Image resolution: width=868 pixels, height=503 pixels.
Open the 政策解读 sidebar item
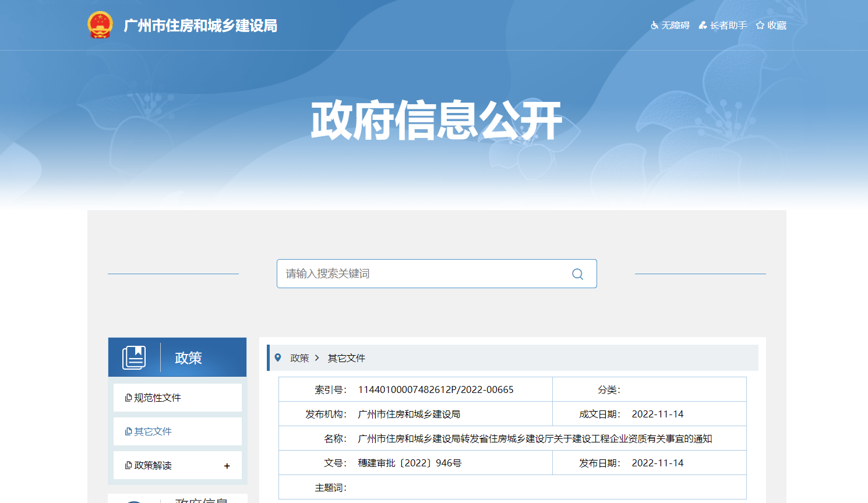tap(153, 466)
